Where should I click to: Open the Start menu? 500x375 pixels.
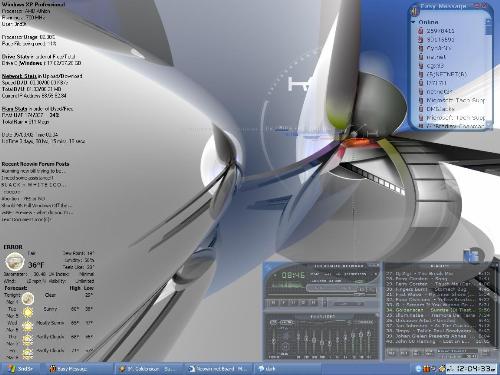point(21,369)
